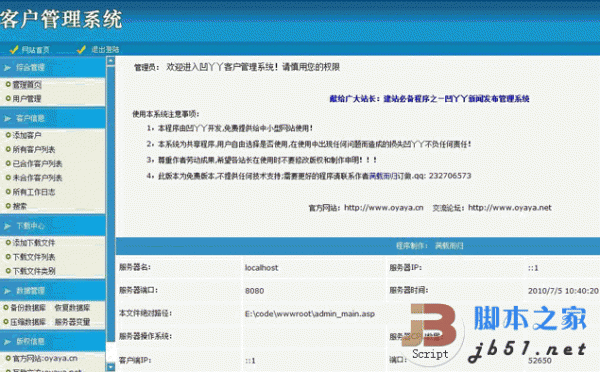The image size is (600, 372).
Task: Click the arrow icon next to 综合管理
Action: [7, 68]
